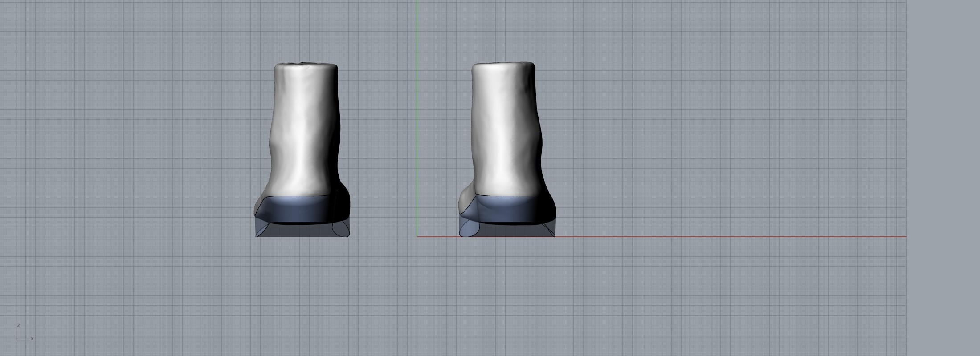Click the flat top of the right leg

(503, 65)
